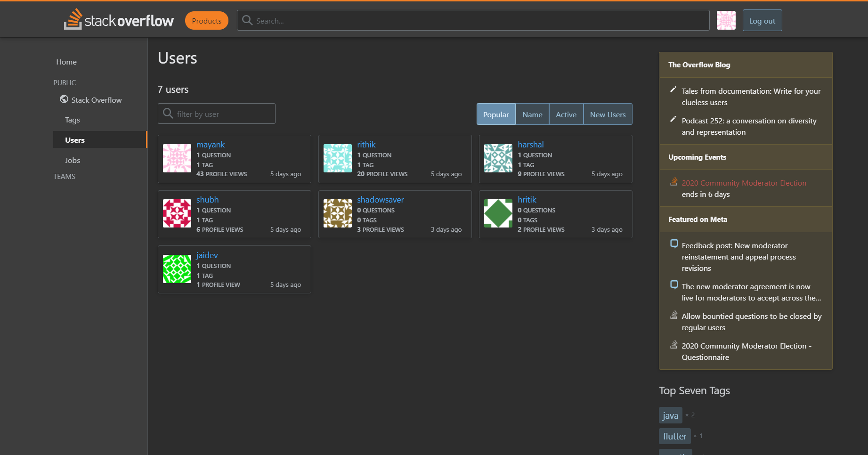Click the pencil icon beside Podcast 252 blog post
The width and height of the screenshot is (868, 455).
(x=673, y=120)
